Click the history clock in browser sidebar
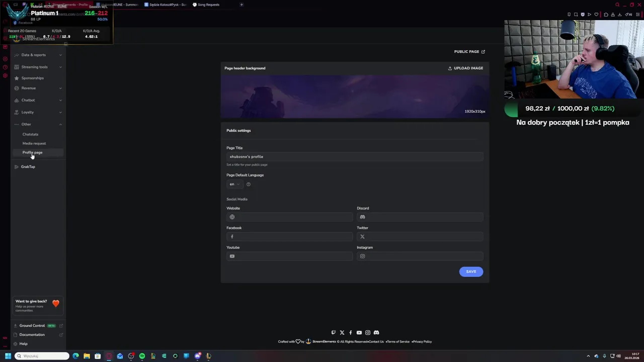 tap(5, 67)
